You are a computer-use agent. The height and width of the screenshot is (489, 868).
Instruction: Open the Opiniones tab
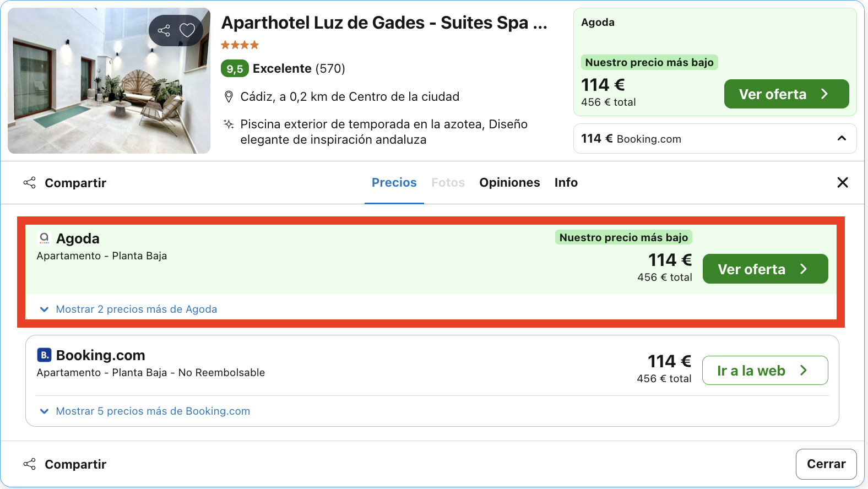click(x=509, y=182)
